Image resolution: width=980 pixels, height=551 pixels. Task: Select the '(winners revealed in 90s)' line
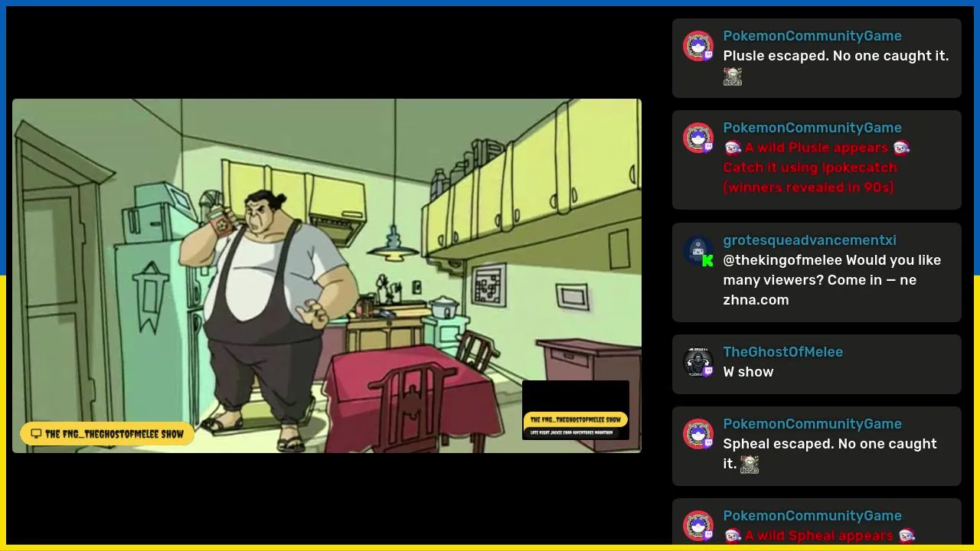[808, 187]
